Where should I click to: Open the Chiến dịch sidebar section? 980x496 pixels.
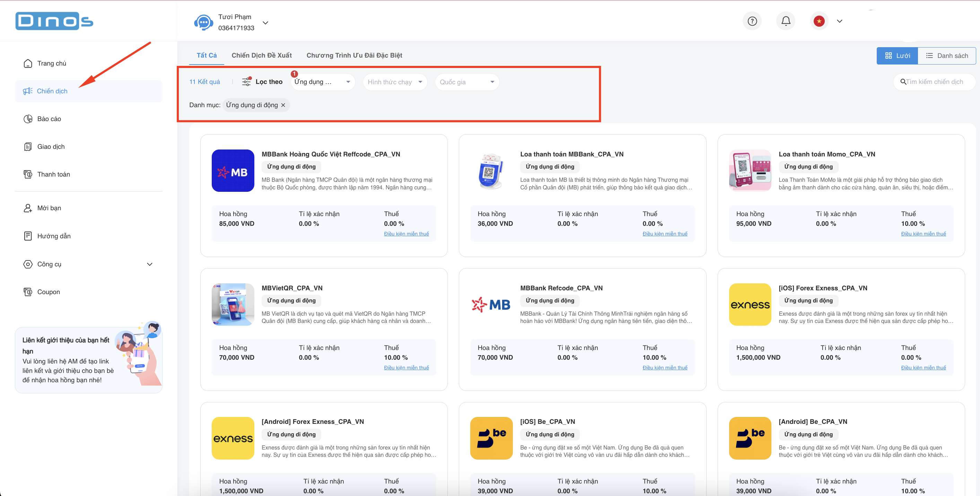point(52,91)
